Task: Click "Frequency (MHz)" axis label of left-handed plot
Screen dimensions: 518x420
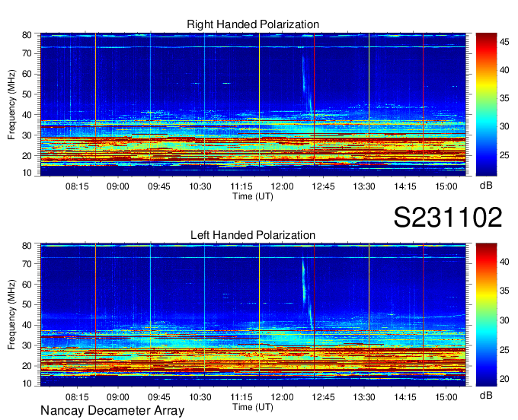Action: 11,315
